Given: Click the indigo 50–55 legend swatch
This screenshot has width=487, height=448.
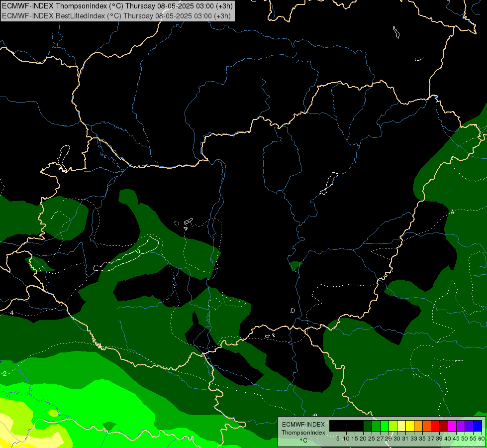Looking at the screenshot, I should 469,426.
